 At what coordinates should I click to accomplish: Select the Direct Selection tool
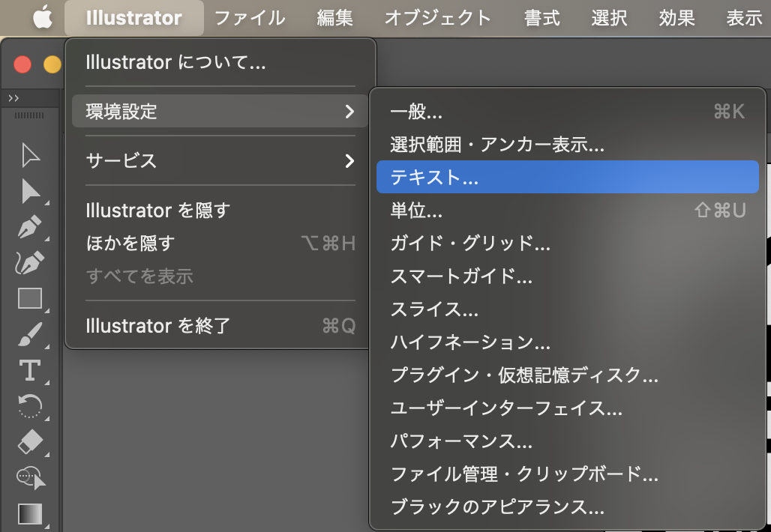click(x=30, y=192)
